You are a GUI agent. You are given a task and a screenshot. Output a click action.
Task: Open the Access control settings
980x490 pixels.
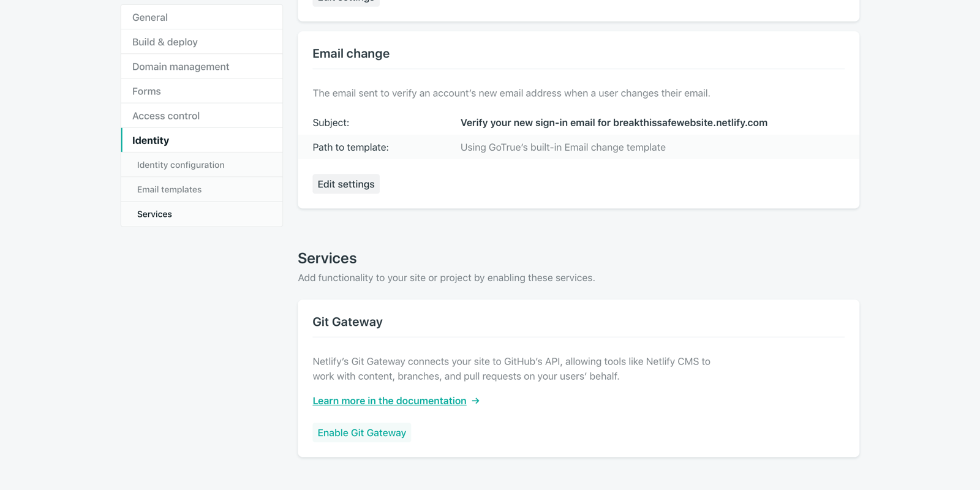click(x=166, y=116)
